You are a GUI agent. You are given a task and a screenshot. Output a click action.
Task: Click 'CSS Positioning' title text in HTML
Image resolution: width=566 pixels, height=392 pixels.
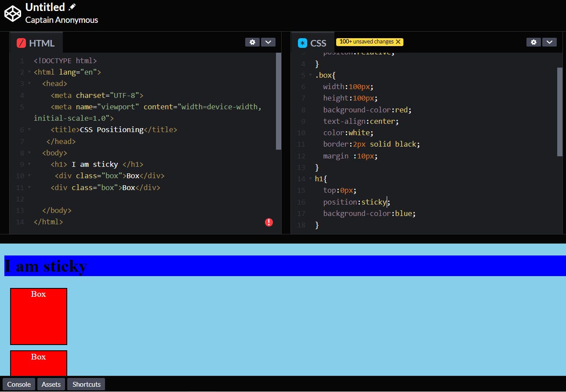point(112,129)
